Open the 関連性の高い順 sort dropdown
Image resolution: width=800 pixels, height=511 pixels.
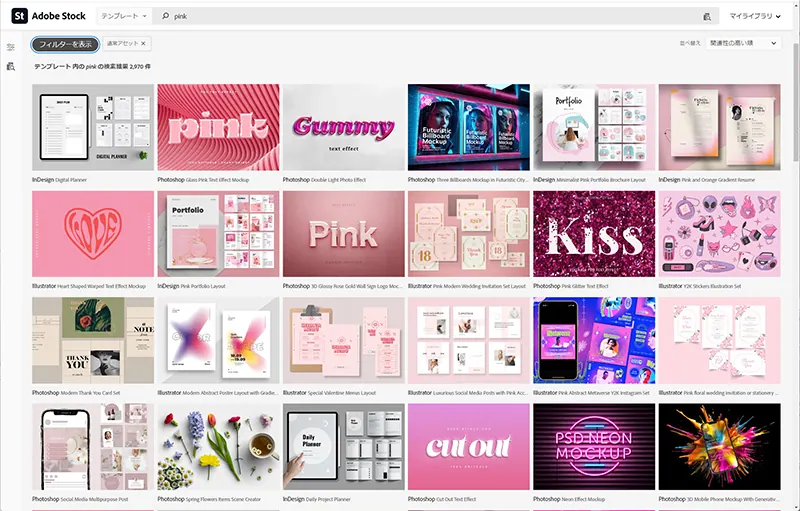(x=743, y=43)
